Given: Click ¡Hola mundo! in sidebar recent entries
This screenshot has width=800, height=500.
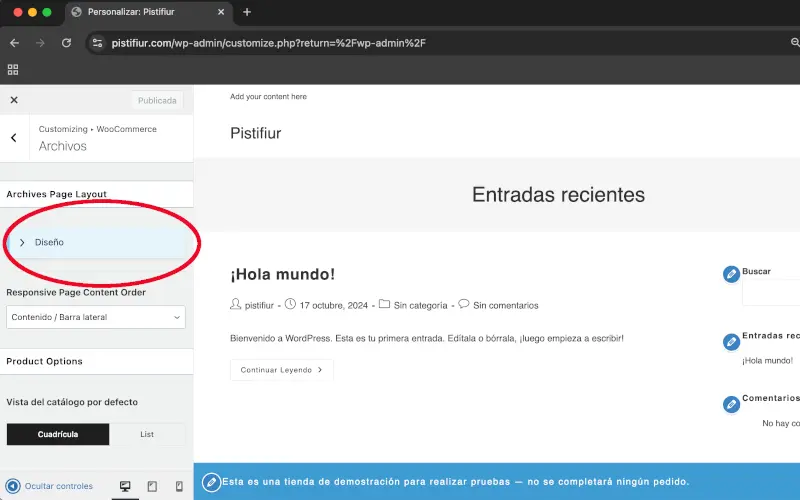Looking at the screenshot, I should [767, 361].
